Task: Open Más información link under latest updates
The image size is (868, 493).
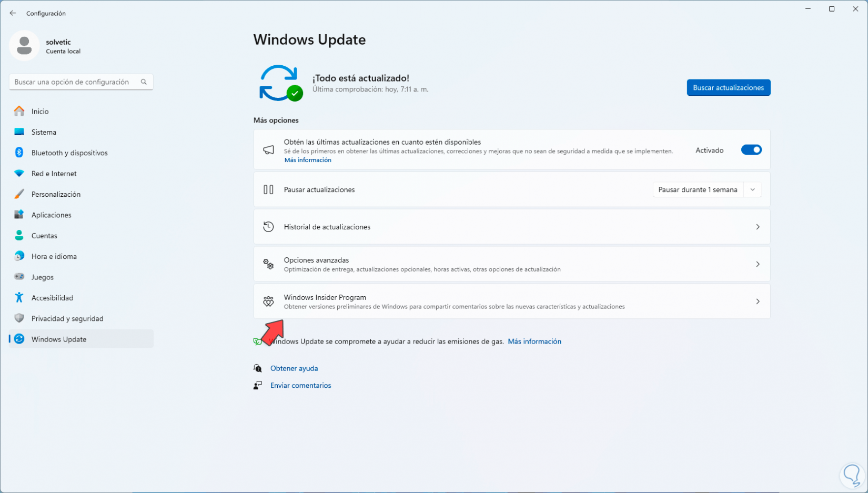Action: pos(308,160)
